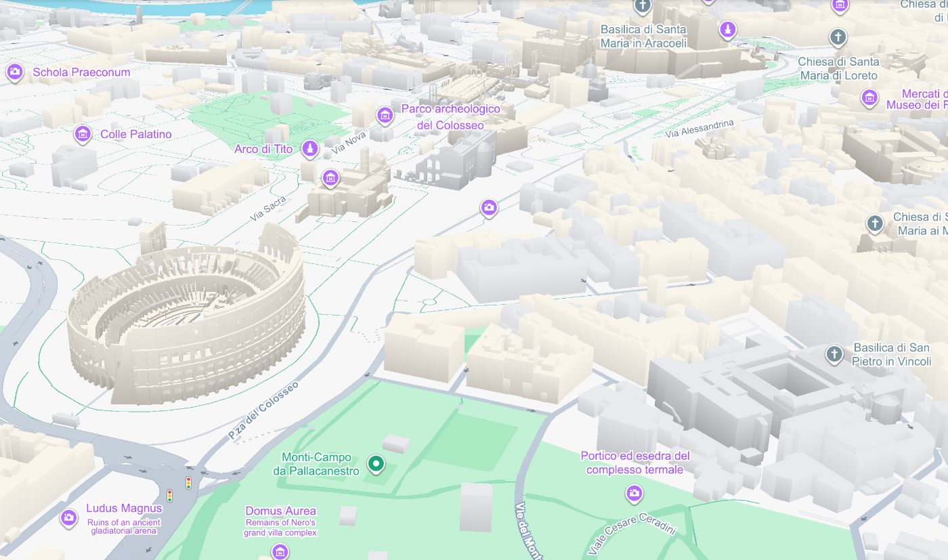This screenshot has width=948, height=560.
Task: Open the Portico ed esedra camera marker
Action: click(634, 493)
